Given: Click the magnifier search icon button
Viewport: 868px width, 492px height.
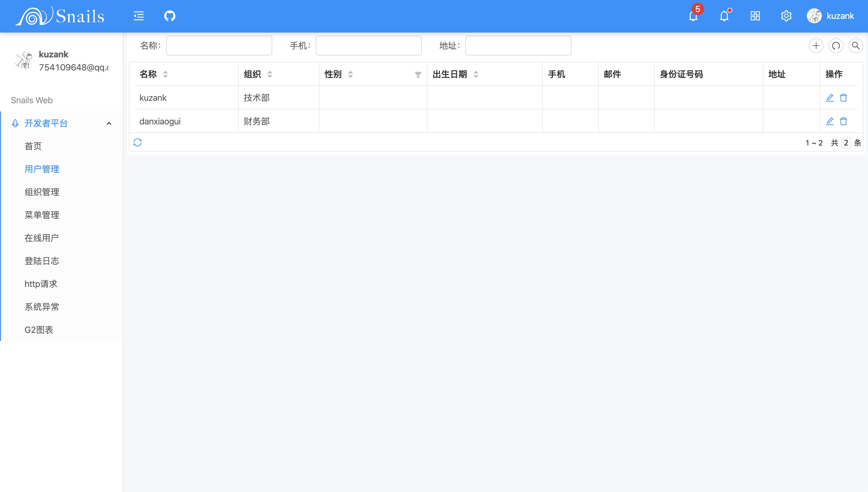Looking at the screenshot, I should coord(856,46).
